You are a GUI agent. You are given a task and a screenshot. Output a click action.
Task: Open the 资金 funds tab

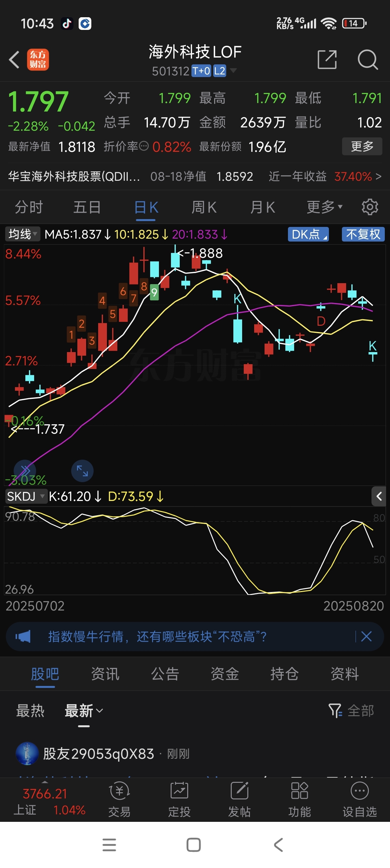225,674
